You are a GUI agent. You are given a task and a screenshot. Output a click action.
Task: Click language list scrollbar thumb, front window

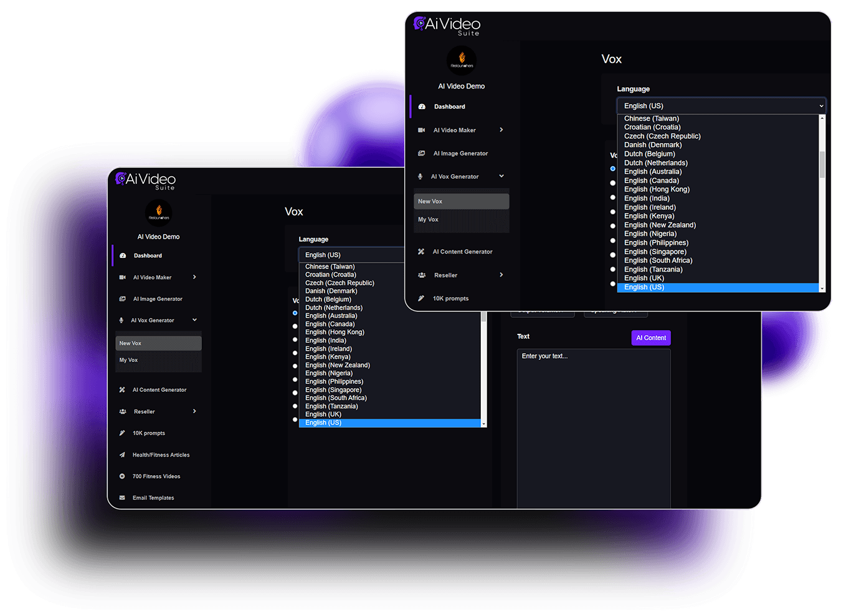[822, 164]
